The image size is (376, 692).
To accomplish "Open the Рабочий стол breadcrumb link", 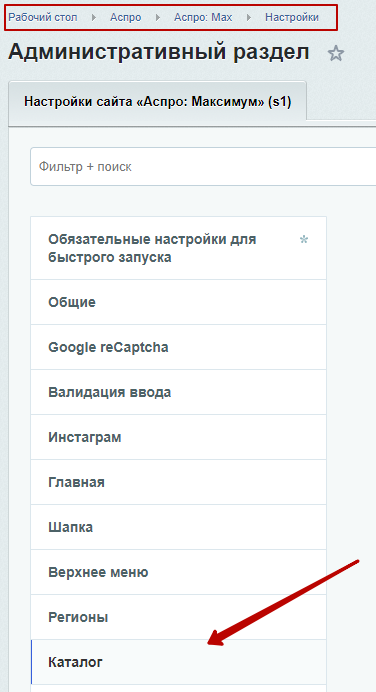I will (43, 18).
